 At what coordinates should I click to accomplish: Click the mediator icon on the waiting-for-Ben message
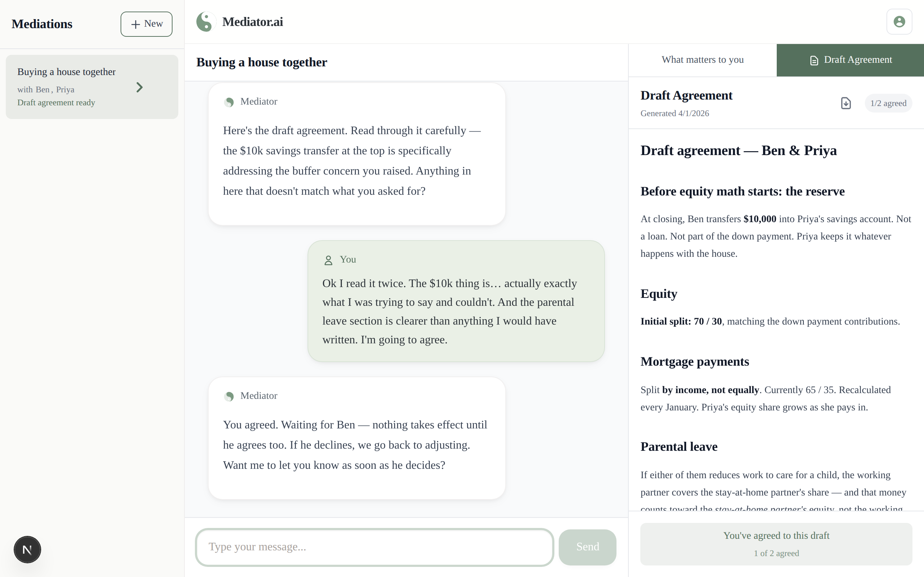(x=230, y=396)
